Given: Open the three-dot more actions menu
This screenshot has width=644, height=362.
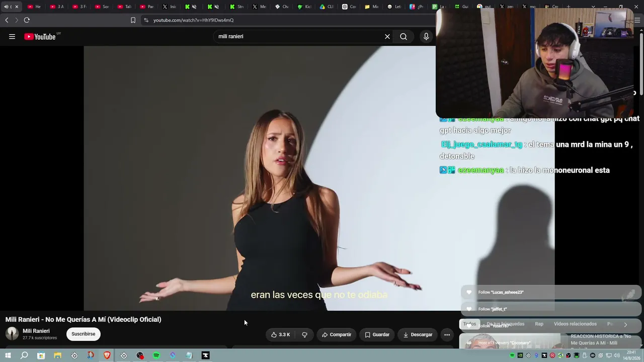Looking at the screenshot, I should tap(447, 334).
